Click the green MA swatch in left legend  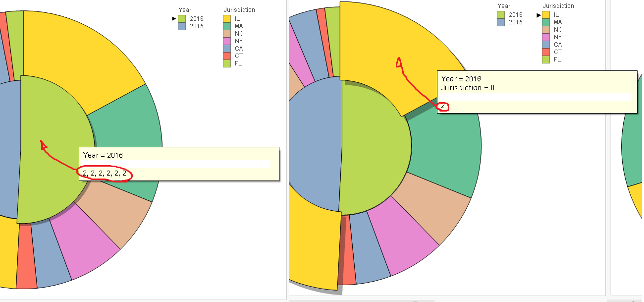[226, 26]
